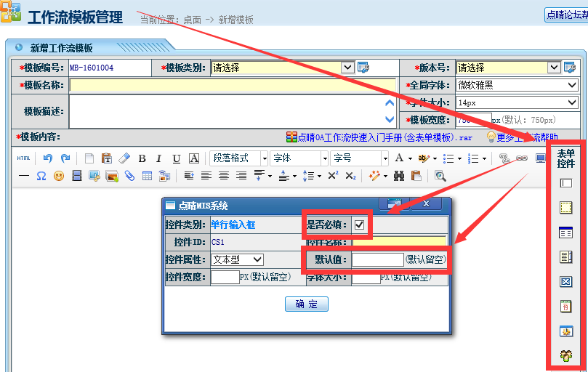The width and height of the screenshot is (588, 372).
Task: Insert a table using the grid icon
Action: 147,176
